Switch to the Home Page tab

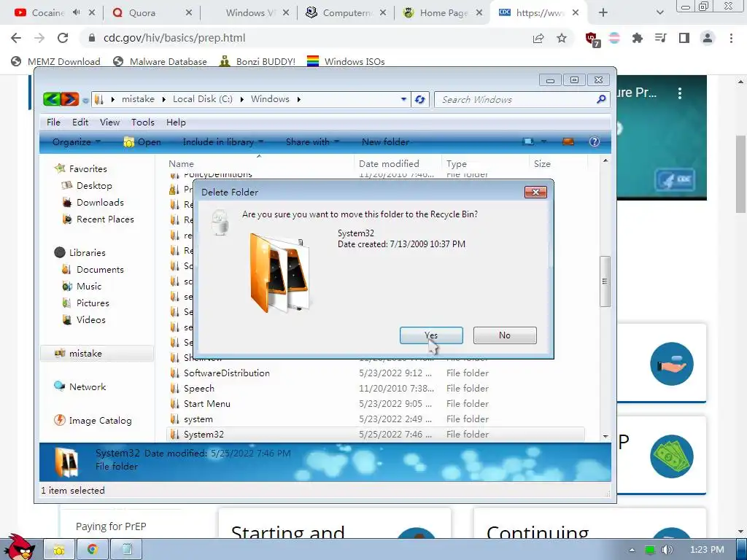pos(443,13)
